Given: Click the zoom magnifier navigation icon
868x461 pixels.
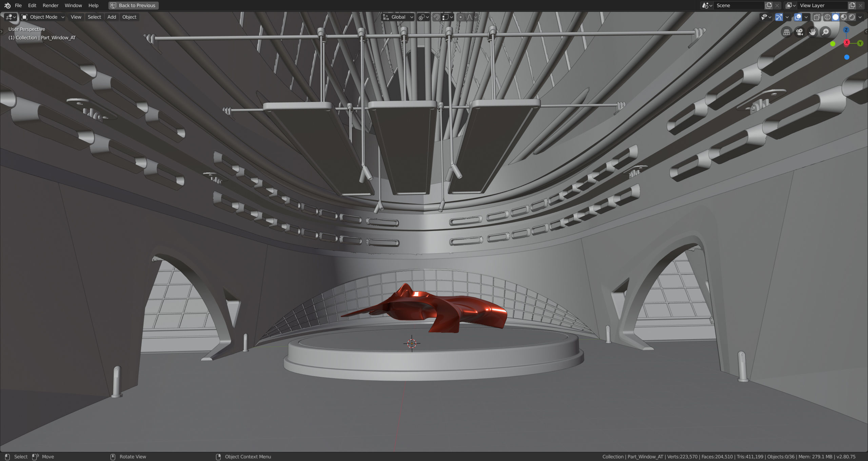Looking at the screenshot, I should [825, 32].
